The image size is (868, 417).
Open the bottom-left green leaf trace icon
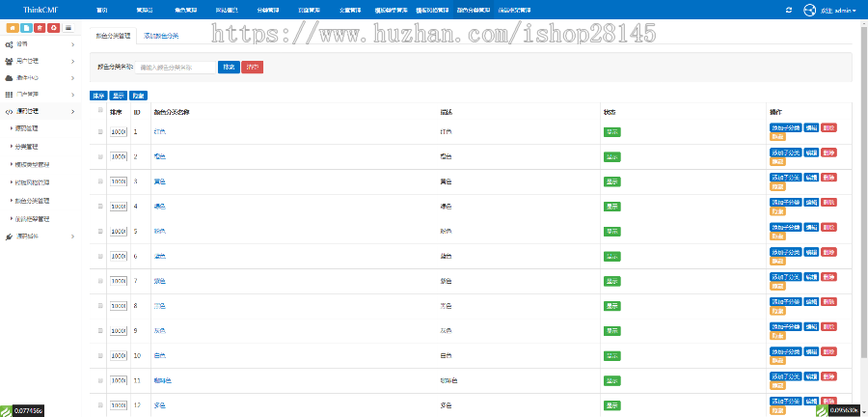click(x=6, y=410)
